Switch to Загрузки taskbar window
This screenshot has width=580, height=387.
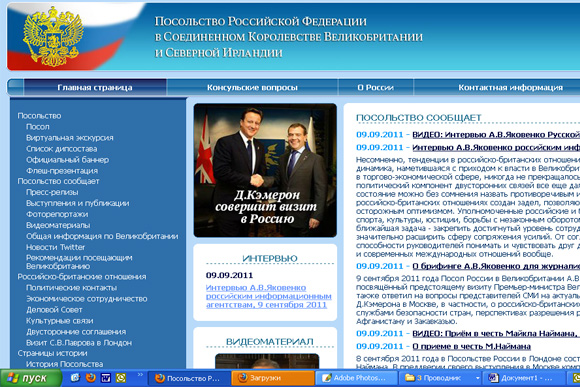(273, 378)
